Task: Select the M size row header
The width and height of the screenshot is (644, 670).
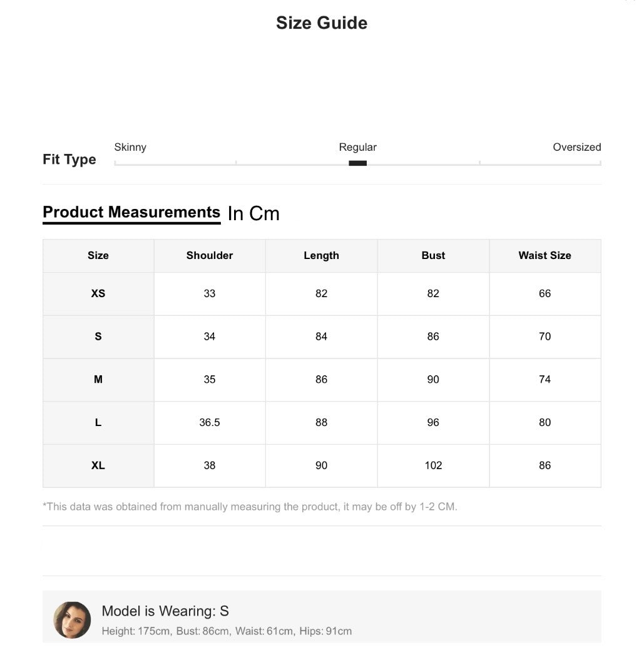Action: click(98, 380)
